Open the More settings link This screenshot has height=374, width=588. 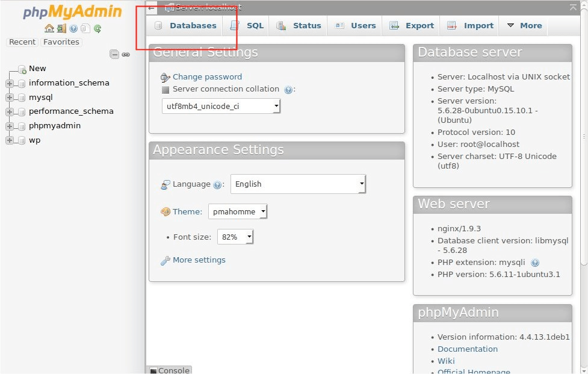199,260
